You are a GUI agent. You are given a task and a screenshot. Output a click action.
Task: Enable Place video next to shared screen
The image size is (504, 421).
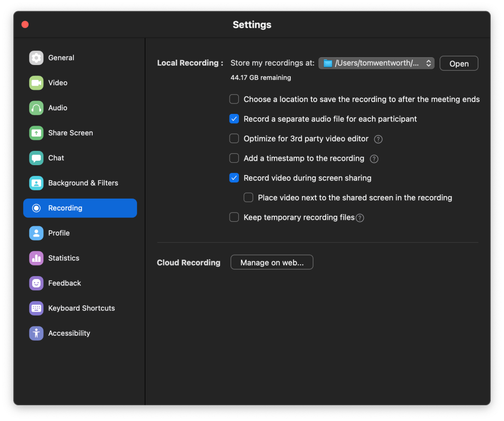[249, 198]
